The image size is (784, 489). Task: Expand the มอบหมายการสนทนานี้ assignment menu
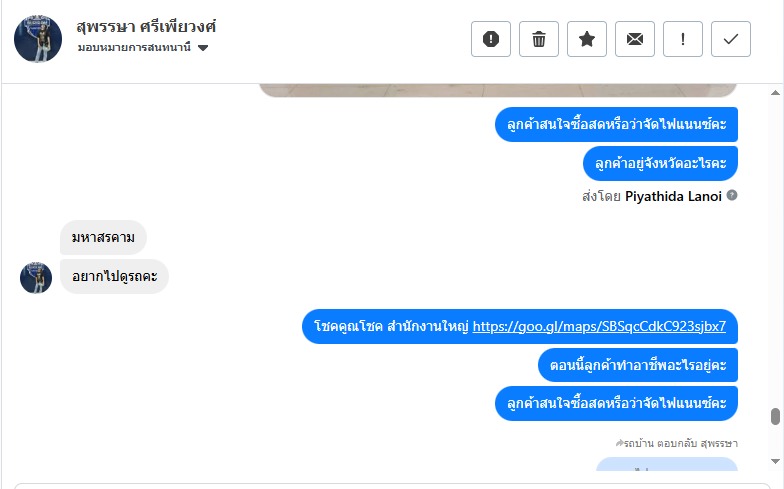coord(134,47)
